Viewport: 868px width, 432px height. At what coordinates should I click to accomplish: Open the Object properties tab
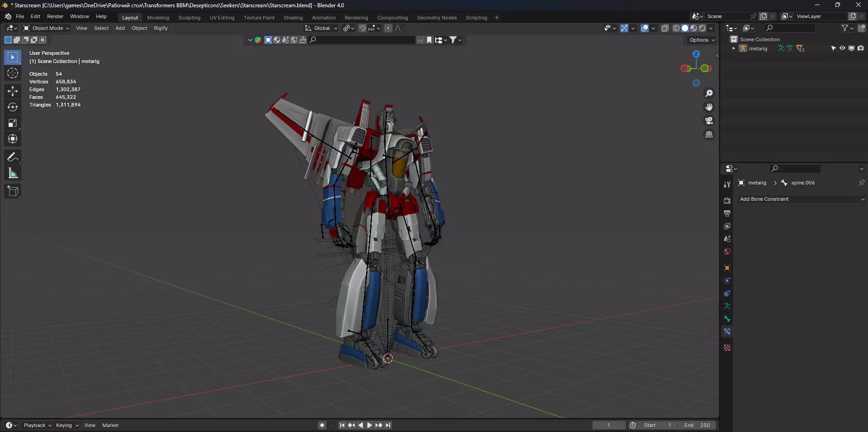[x=727, y=268]
